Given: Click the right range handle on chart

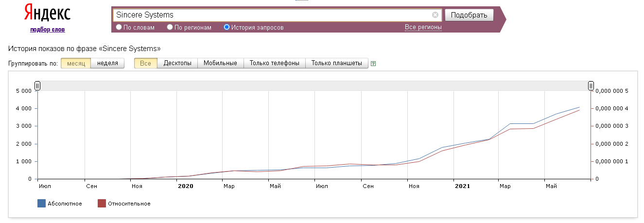Looking at the screenshot, I should [591, 86].
